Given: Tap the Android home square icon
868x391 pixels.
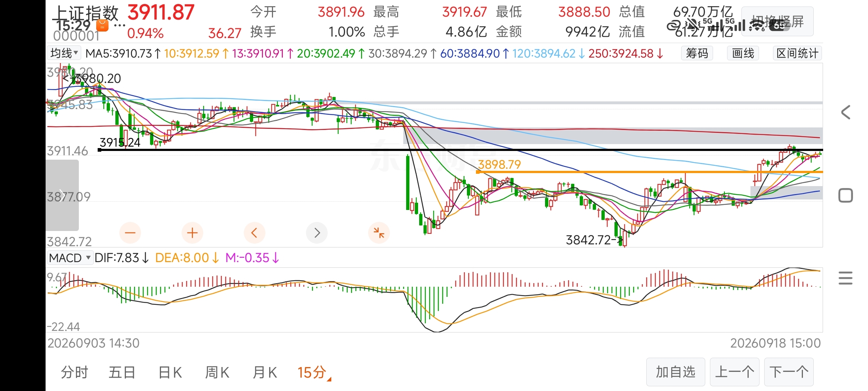Looking at the screenshot, I should [x=846, y=195].
